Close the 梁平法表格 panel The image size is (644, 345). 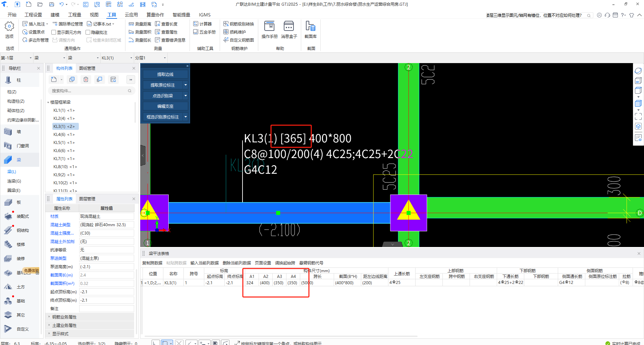[x=639, y=253]
